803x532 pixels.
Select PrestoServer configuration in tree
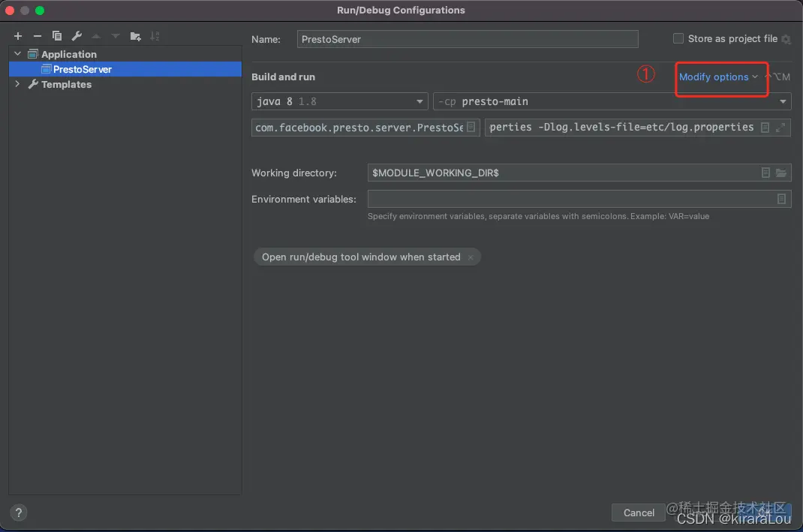pos(125,69)
